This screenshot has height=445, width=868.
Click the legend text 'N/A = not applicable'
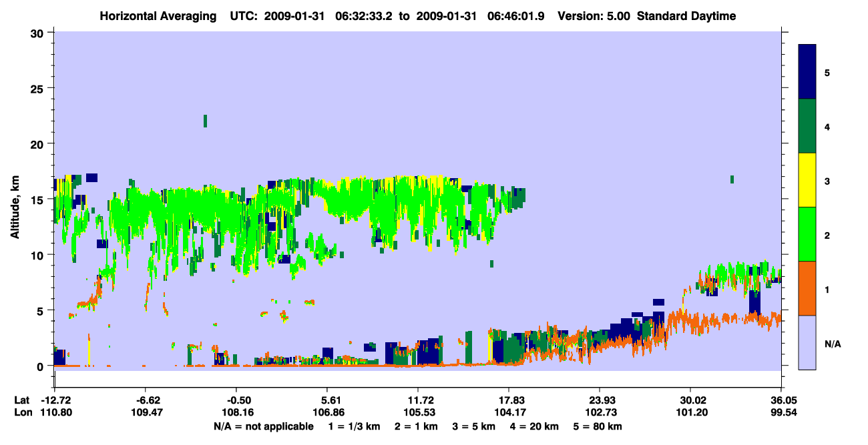tap(263, 426)
